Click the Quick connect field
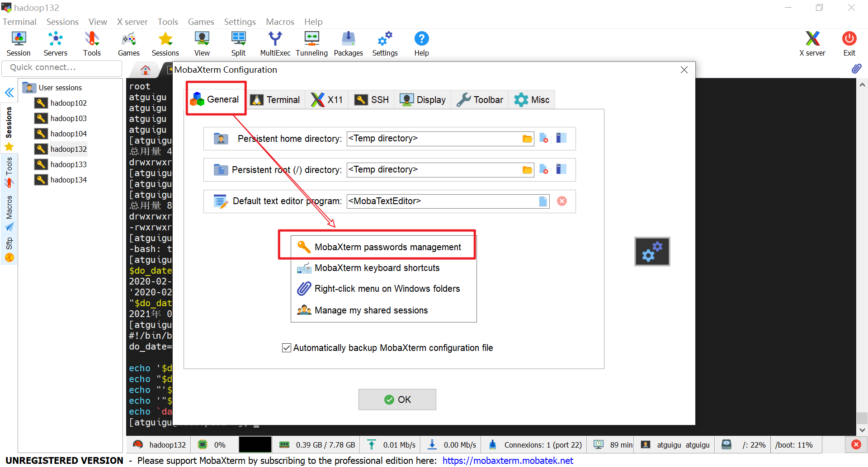The image size is (868, 467). point(62,68)
